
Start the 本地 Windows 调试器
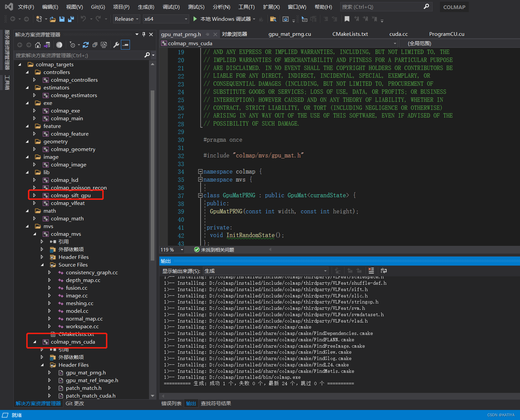[x=223, y=19]
